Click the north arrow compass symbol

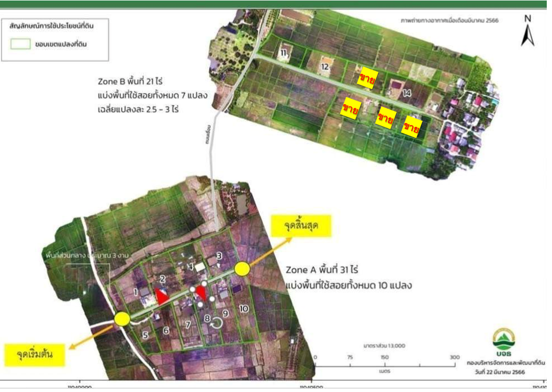tap(527, 31)
